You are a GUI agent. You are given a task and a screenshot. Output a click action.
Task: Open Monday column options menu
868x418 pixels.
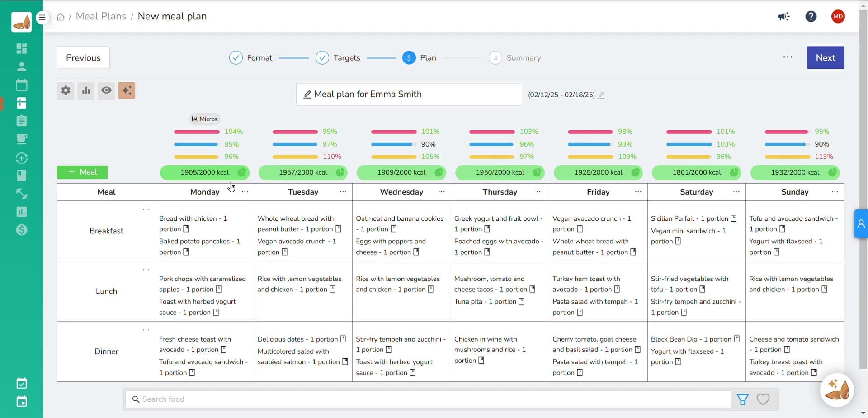pyautogui.click(x=245, y=192)
